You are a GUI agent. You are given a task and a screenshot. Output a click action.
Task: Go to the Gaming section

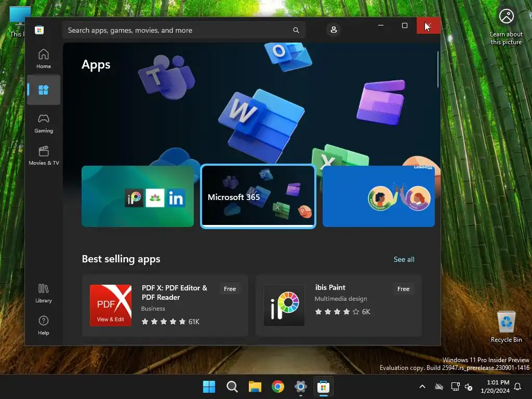(44, 123)
